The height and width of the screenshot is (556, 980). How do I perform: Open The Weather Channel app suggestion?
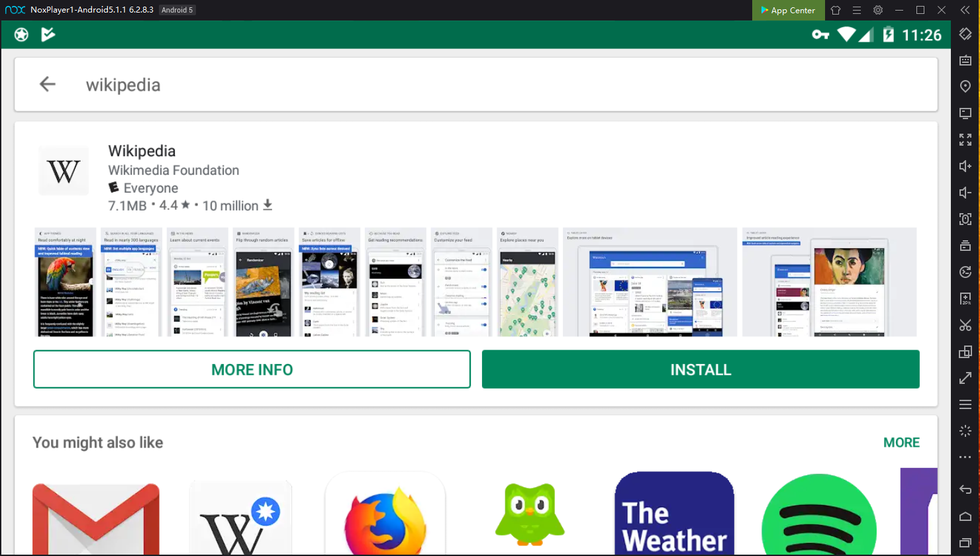tap(674, 515)
